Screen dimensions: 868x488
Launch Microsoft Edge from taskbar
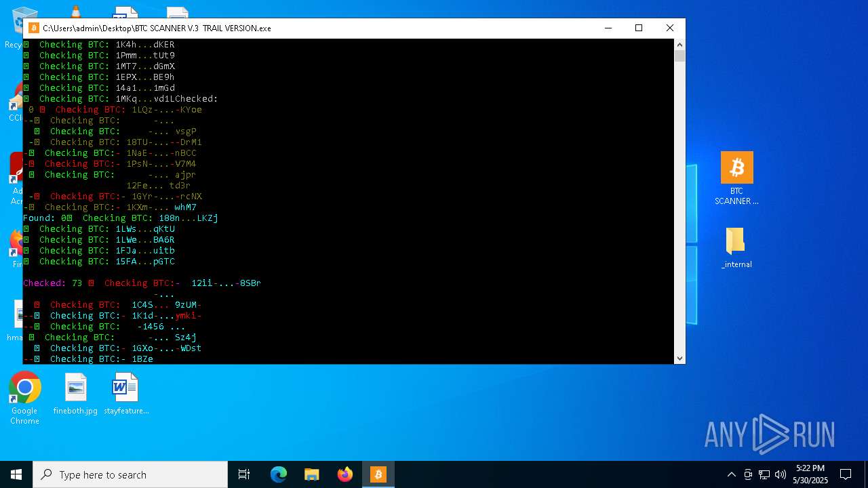[278, 474]
